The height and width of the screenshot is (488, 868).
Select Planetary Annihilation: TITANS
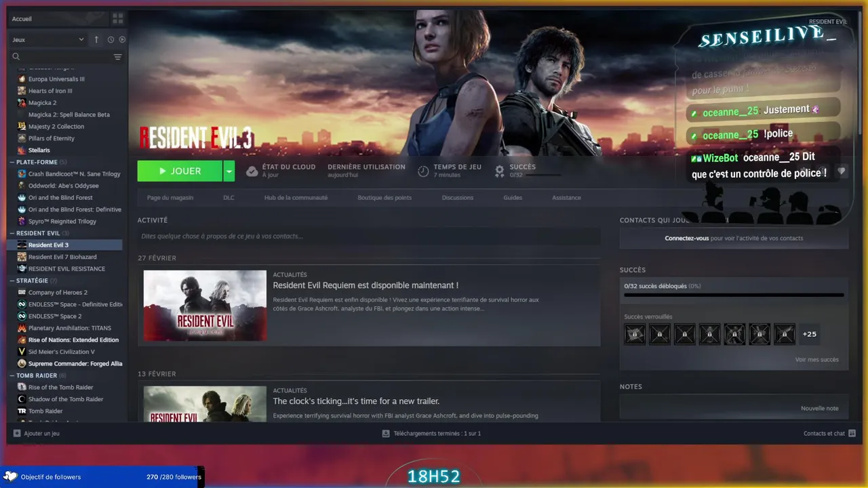[70, 328]
